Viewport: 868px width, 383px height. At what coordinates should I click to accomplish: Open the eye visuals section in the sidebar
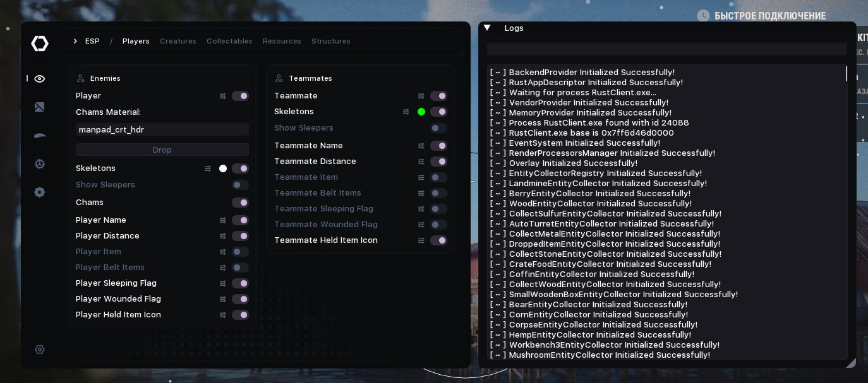tap(40, 79)
